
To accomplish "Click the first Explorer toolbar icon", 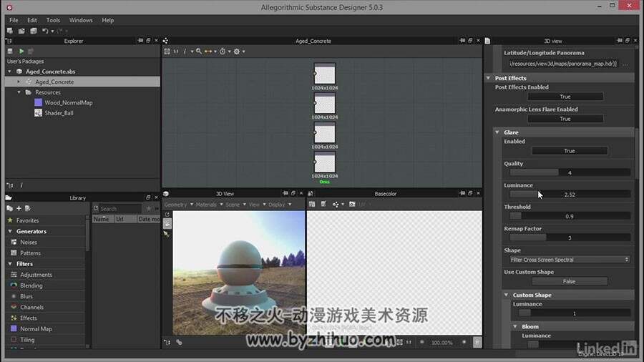I will (10, 51).
